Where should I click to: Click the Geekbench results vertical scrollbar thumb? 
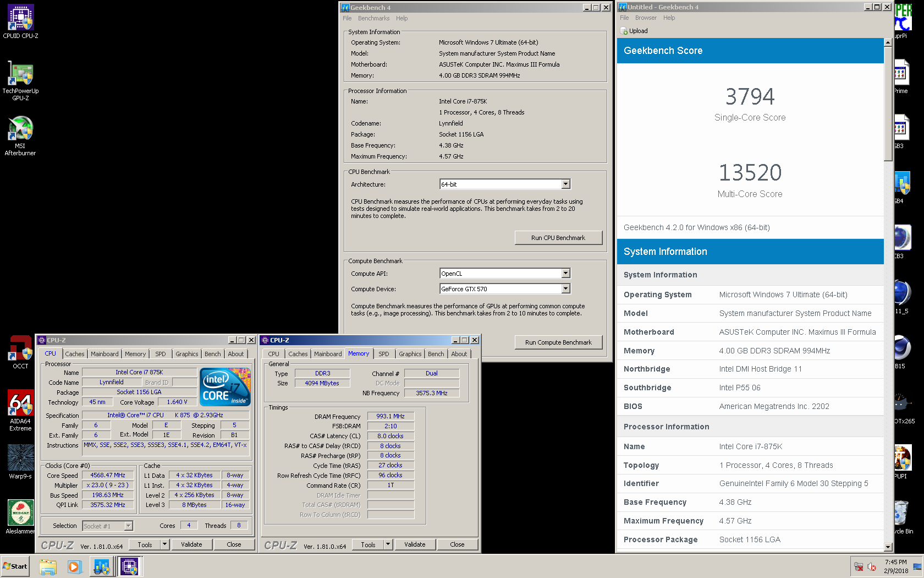pos(888,104)
